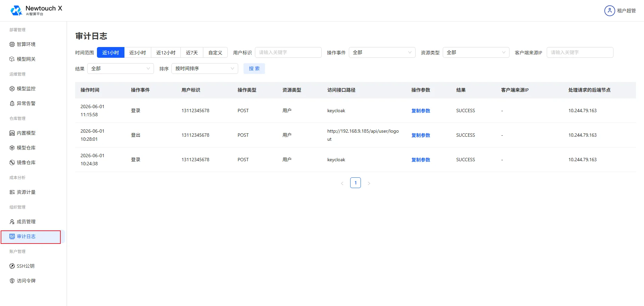Screen dimensions: 644x306
Task: Open the 访问令牌 menu item
Action: click(26, 281)
